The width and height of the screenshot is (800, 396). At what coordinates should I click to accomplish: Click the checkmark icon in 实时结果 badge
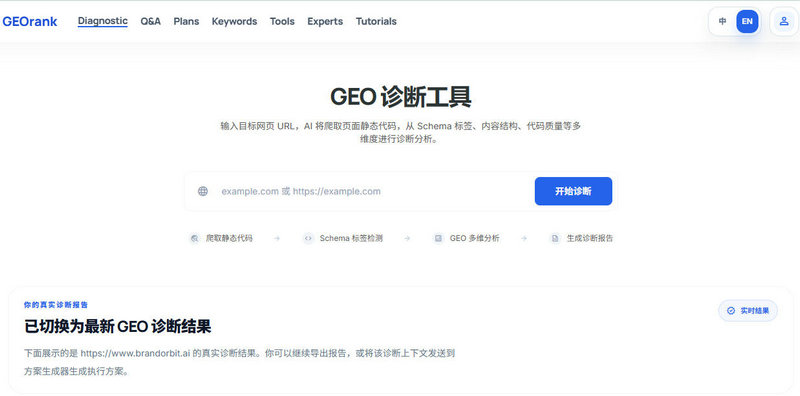tap(731, 310)
